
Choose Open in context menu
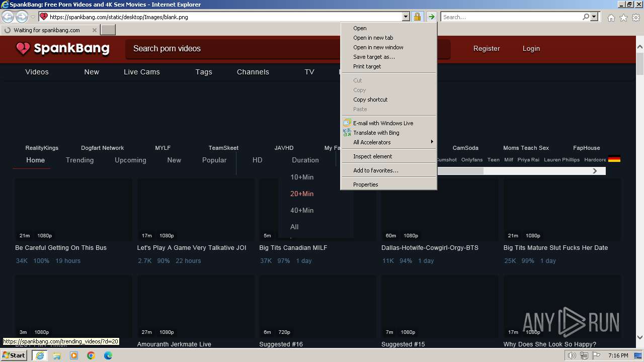pos(389,28)
